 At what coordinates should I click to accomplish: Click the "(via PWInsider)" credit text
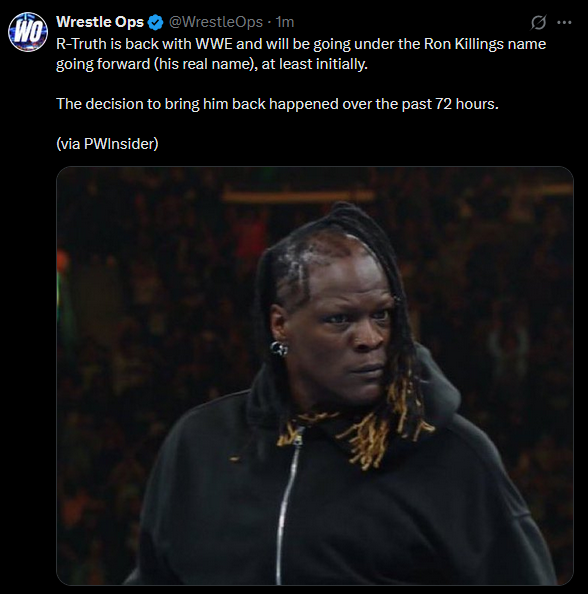107,144
